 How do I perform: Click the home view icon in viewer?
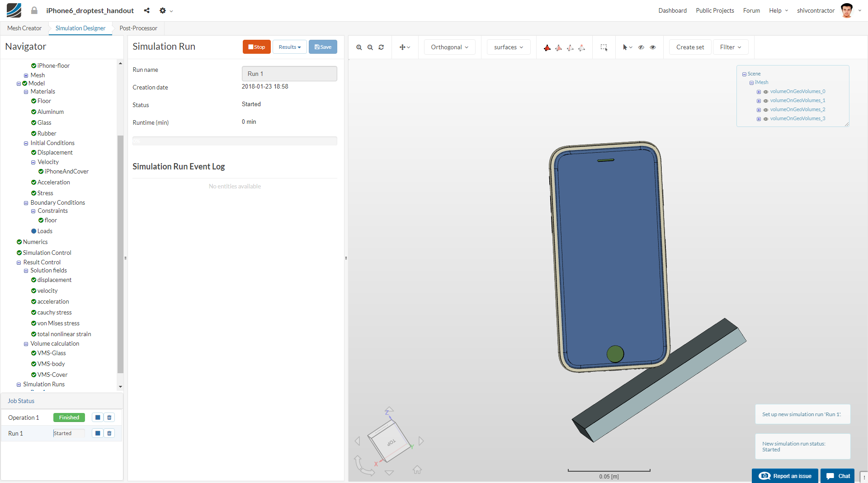point(417,470)
